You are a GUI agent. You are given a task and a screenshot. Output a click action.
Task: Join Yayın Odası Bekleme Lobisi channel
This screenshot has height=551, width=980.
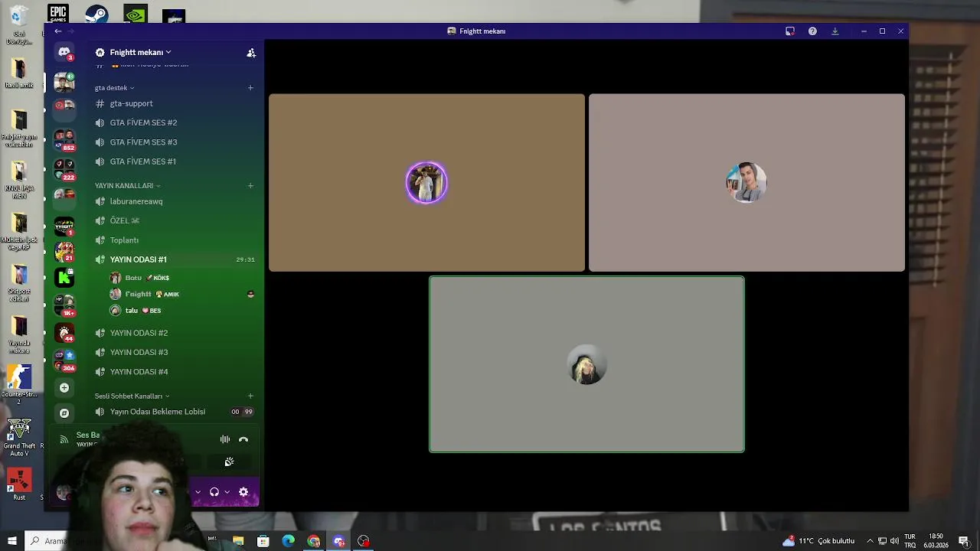(x=175, y=412)
